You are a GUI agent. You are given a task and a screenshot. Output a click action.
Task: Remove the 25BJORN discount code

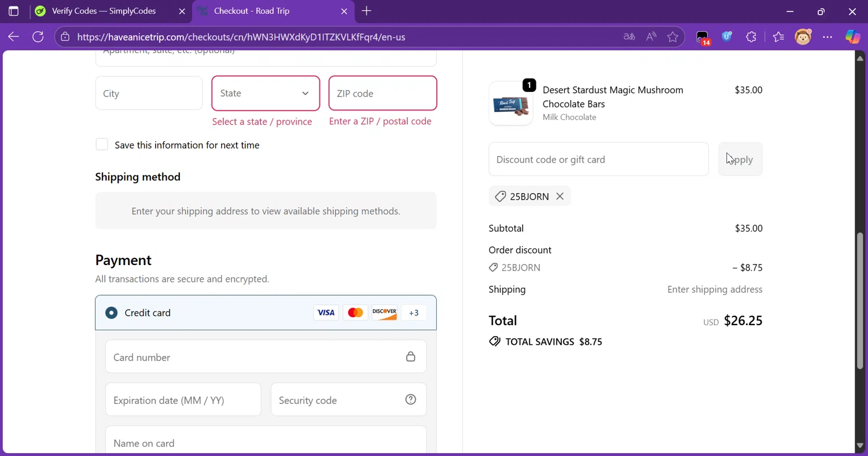click(x=560, y=196)
